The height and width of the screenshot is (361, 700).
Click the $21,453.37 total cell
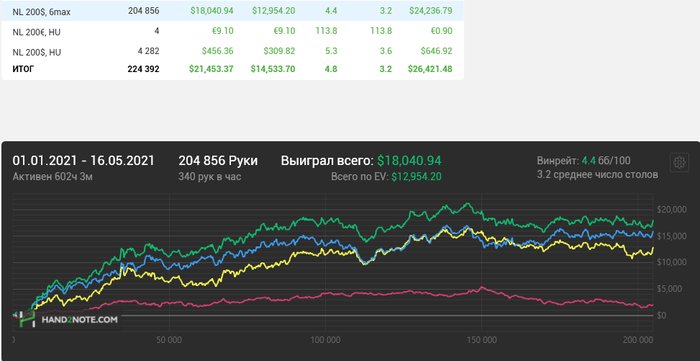212,69
